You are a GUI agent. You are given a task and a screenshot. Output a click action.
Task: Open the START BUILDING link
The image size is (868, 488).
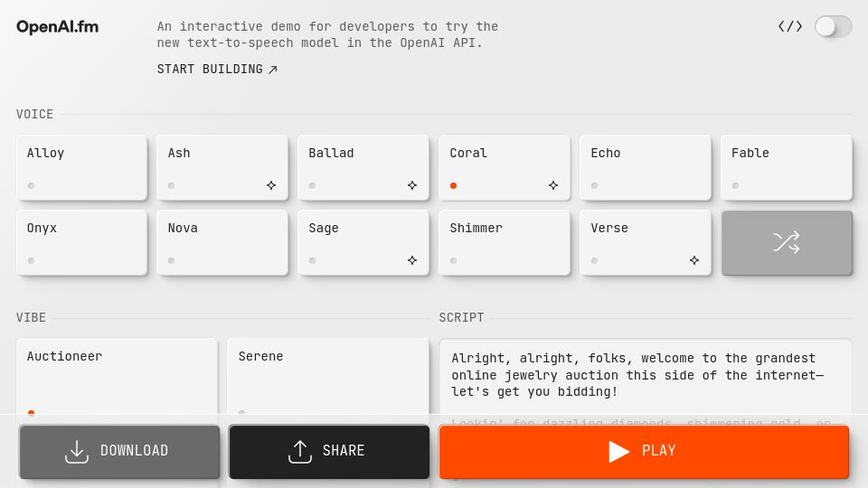tap(217, 70)
